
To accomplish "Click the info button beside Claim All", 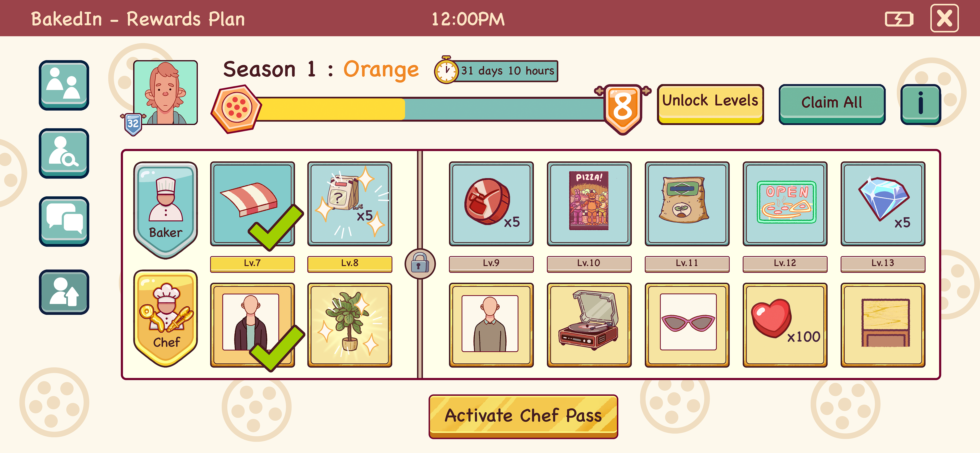I will point(921,104).
